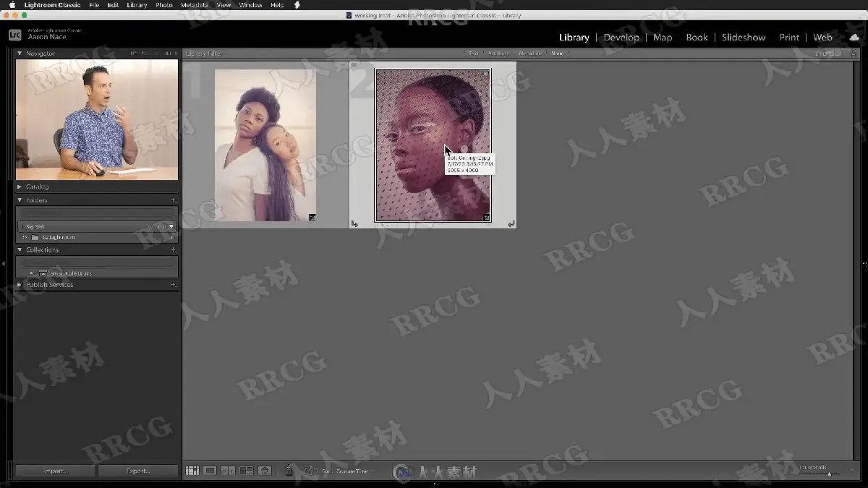868x488 pixels.
Task: Choose the Metadata library filter
Action: (x=529, y=53)
